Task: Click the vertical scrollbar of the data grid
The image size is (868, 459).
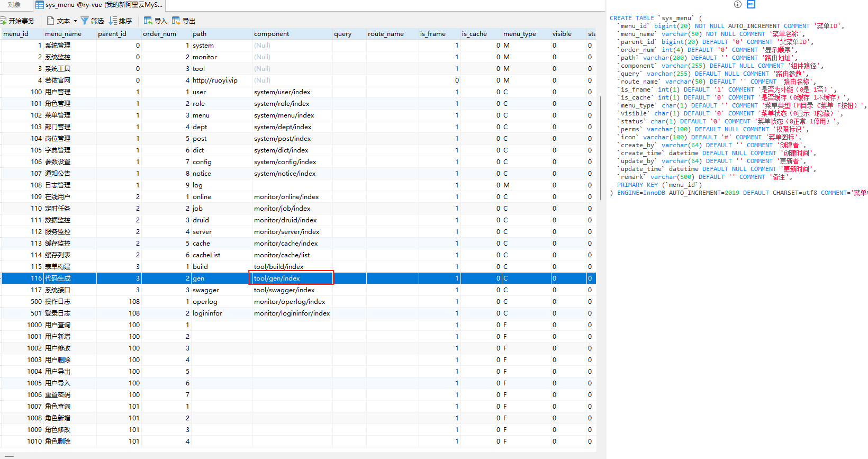Action: tap(601, 148)
